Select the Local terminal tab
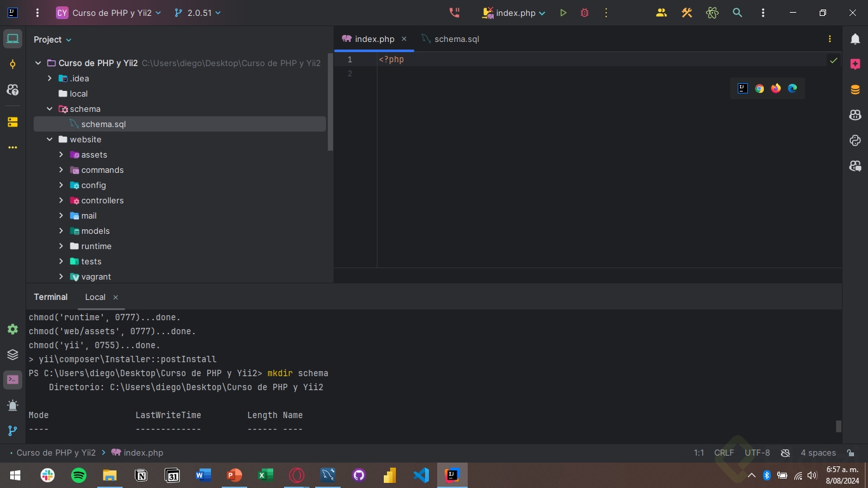 click(95, 297)
